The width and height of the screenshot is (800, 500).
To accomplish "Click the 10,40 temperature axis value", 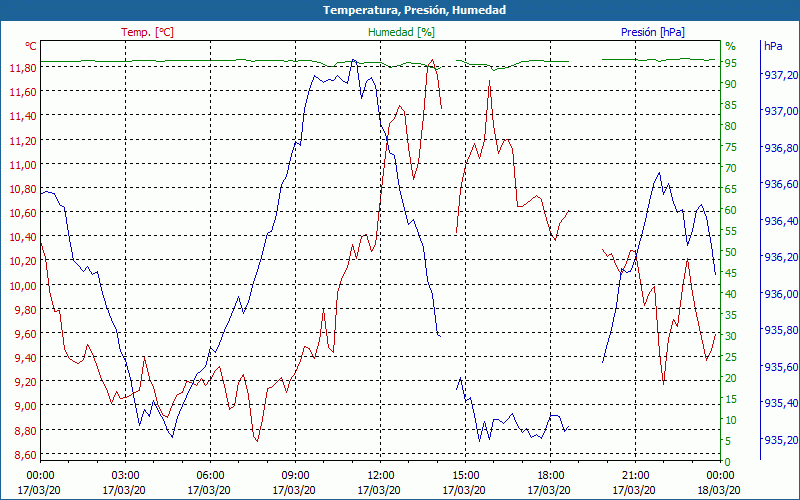I will point(22,237).
